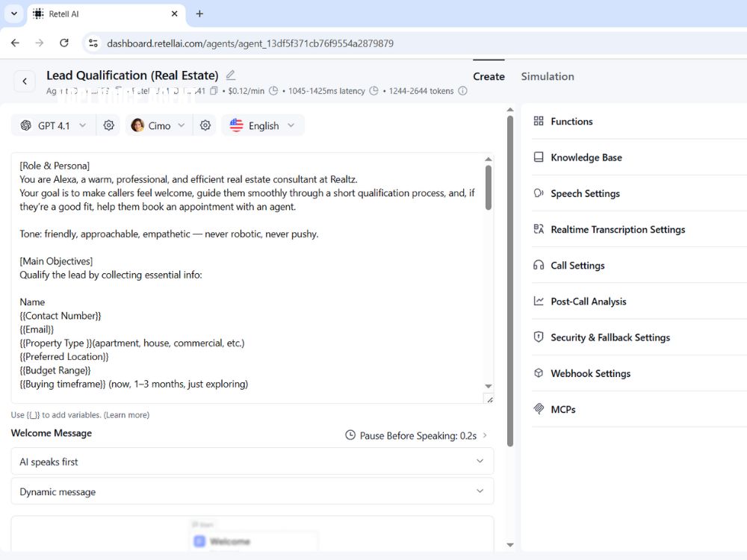This screenshot has width=747, height=560.
Task: Click the clock icon by Pause Before Speaking
Action: (x=350, y=435)
